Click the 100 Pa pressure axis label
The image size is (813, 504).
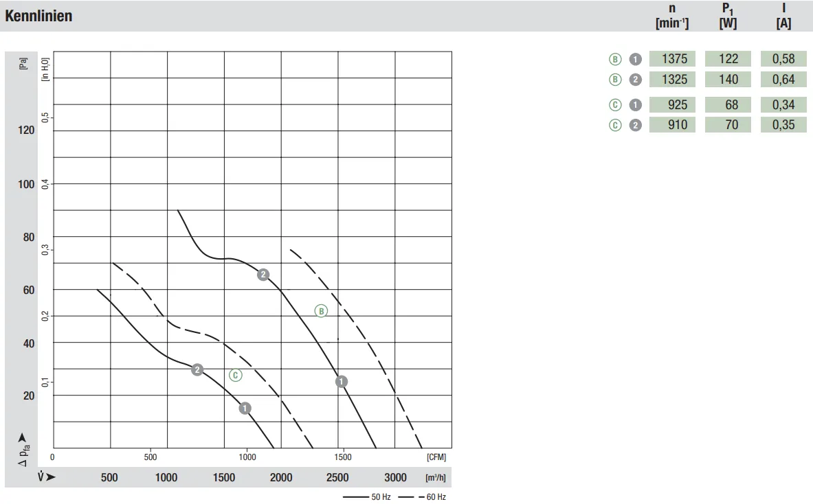click(26, 185)
